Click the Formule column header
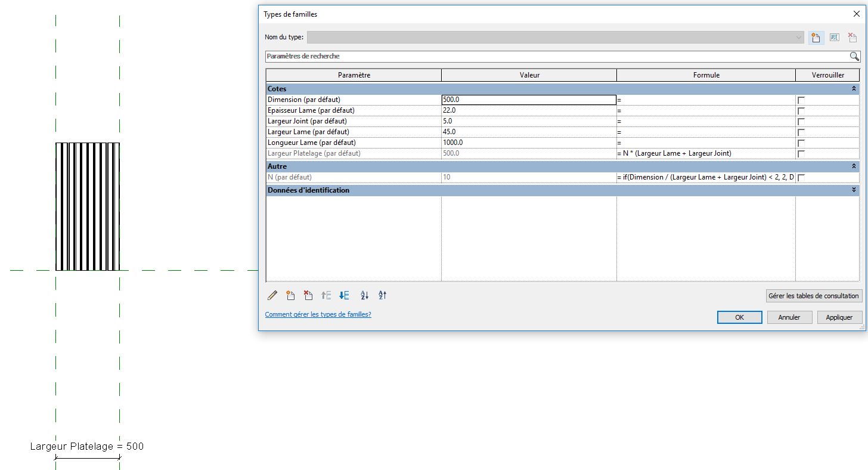868x470 pixels. coord(706,75)
